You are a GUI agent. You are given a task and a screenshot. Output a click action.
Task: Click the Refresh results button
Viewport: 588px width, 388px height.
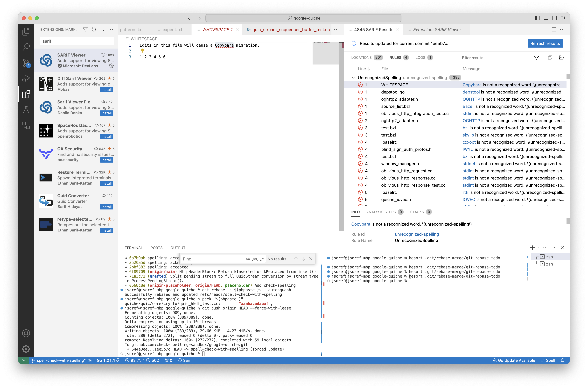pos(545,43)
